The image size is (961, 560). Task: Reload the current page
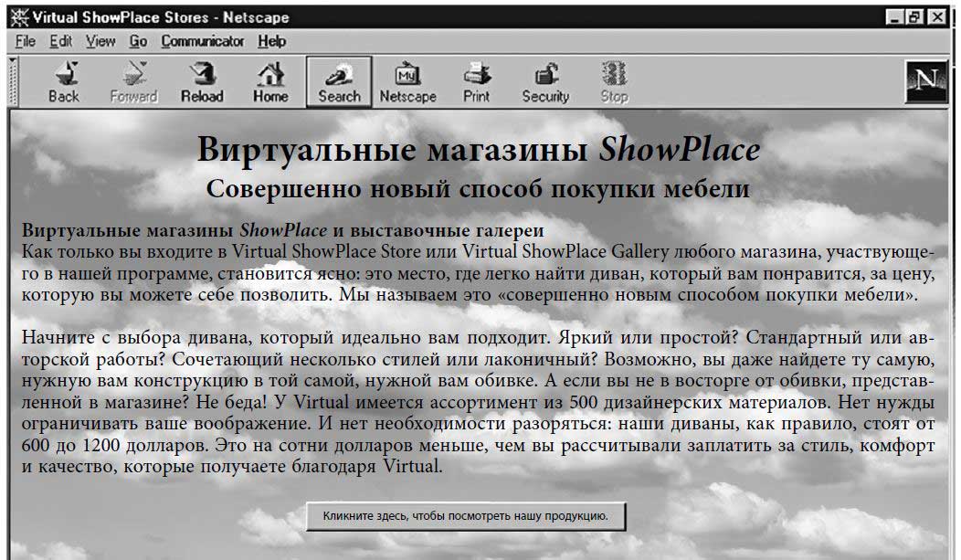(x=202, y=82)
